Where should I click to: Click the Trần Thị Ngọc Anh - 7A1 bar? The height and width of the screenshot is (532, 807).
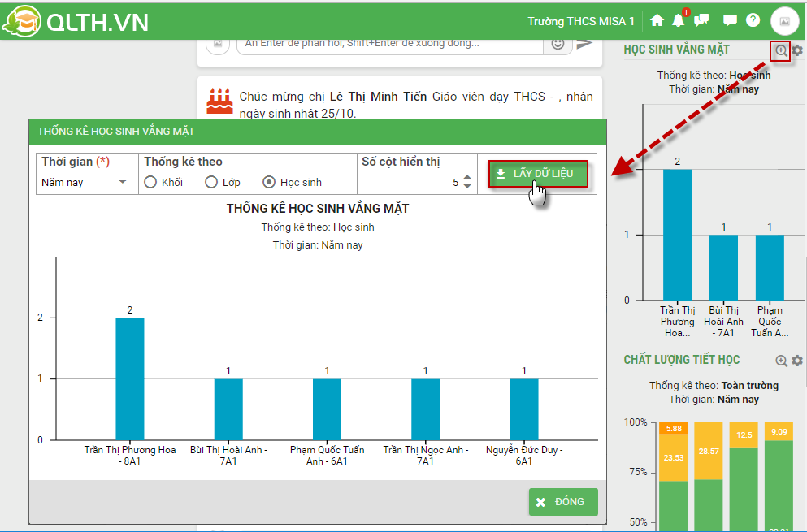pos(426,409)
